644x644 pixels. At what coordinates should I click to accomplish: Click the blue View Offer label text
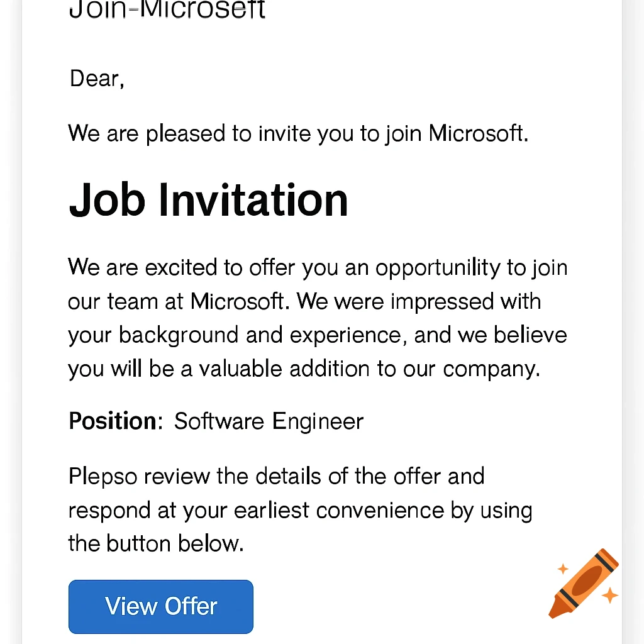coord(160,606)
